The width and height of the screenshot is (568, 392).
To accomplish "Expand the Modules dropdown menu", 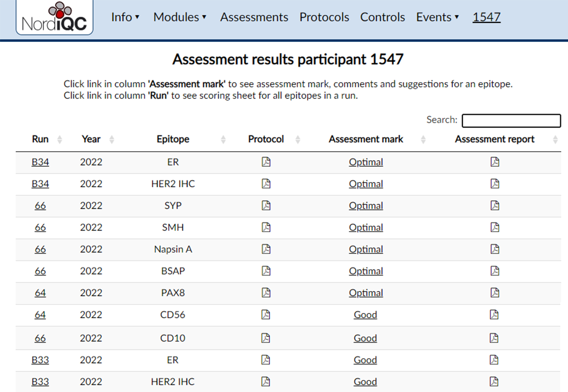I will point(180,17).
